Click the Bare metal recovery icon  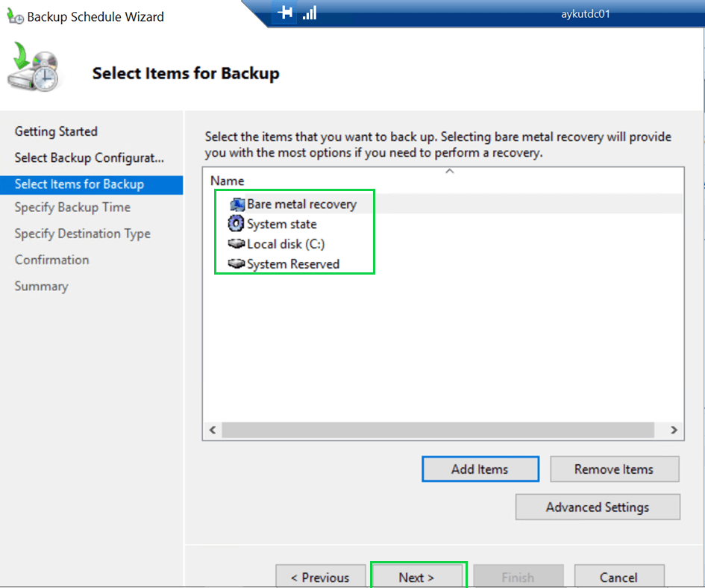click(237, 204)
